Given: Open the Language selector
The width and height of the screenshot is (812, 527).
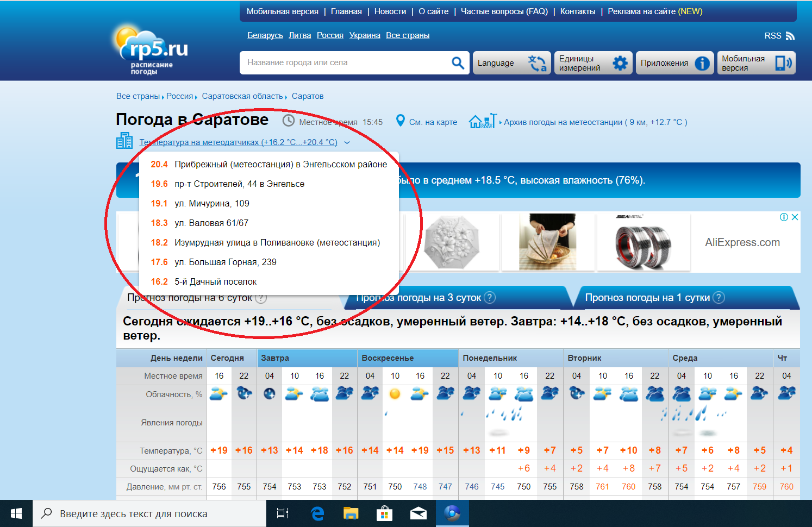Looking at the screenshot, I should (x=511, y=63).
